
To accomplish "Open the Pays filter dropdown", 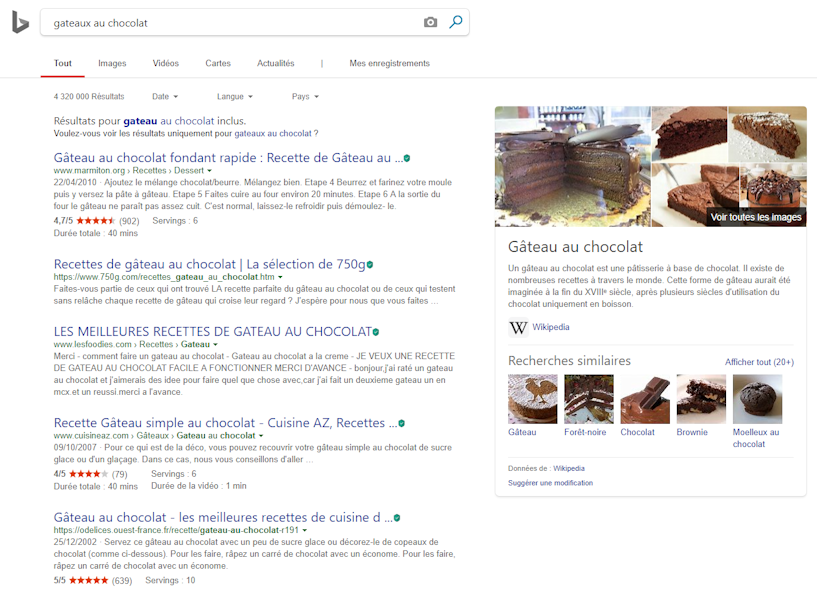I will click(305, 96).
